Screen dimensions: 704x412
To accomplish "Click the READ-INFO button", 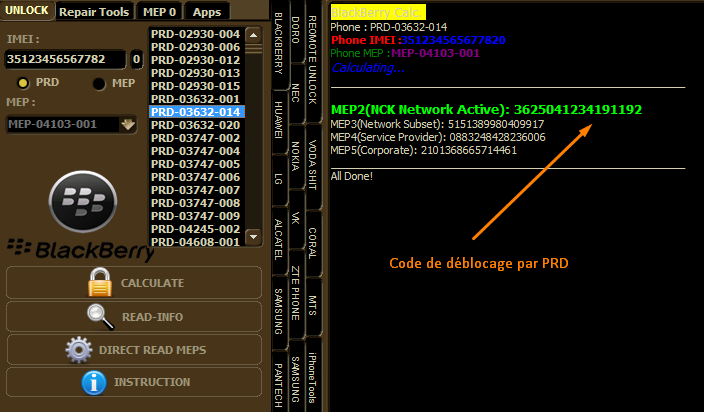I will point(134,317).
